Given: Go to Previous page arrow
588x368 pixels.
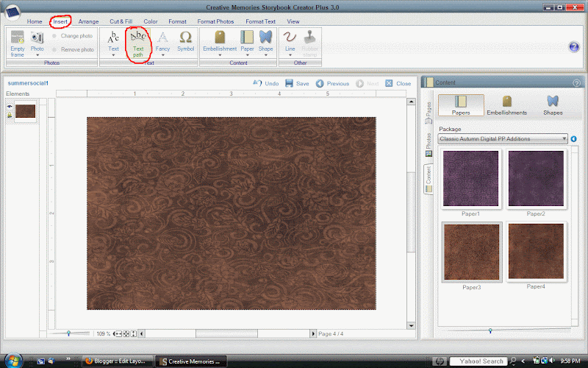Looking at the screenshot, I should coord(320,84).
